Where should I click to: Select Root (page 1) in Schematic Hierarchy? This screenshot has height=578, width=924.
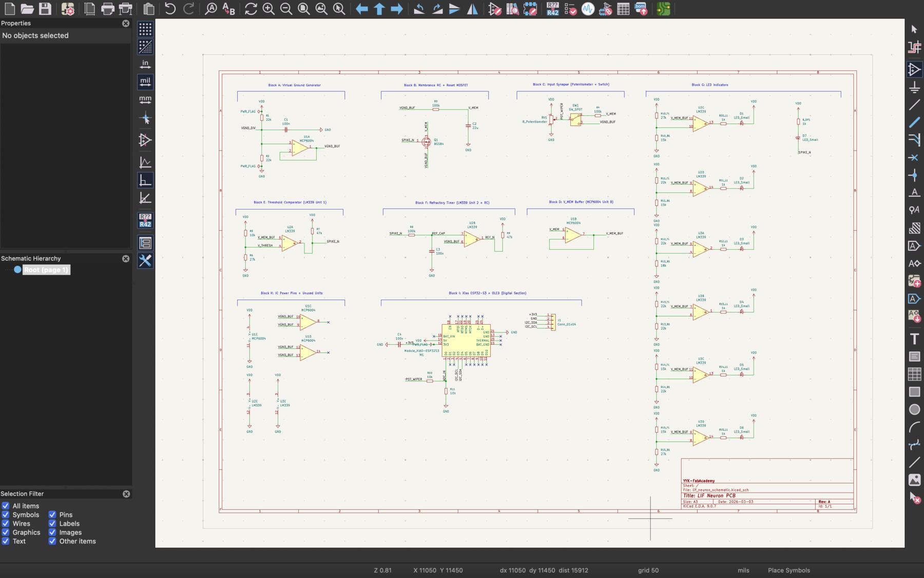click(46, 269)
